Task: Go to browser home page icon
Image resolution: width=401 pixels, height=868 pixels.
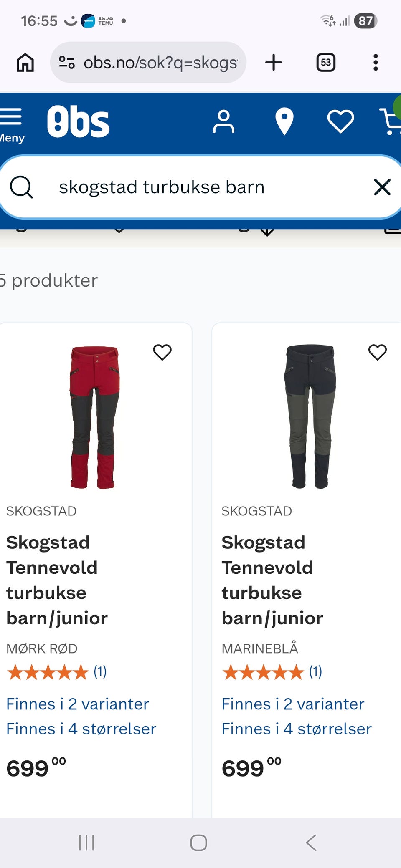Action: (x=25, y=63)
